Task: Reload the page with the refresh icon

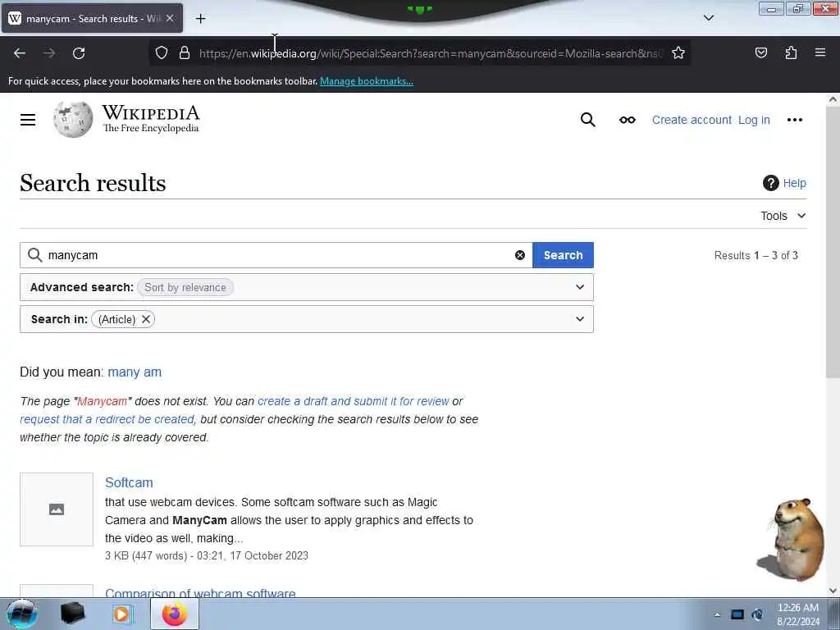Action: (79, 53)
